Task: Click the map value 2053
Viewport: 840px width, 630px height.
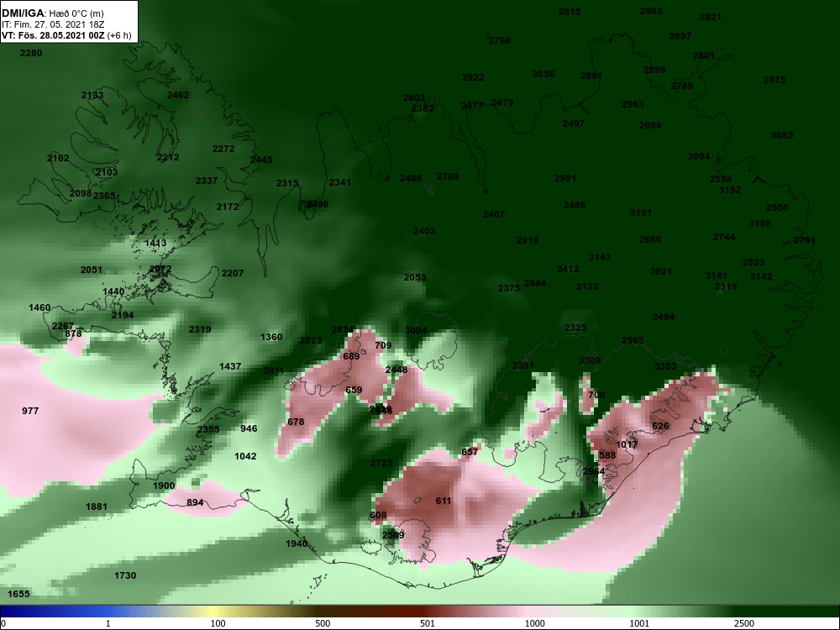Action: pos(415,277)
